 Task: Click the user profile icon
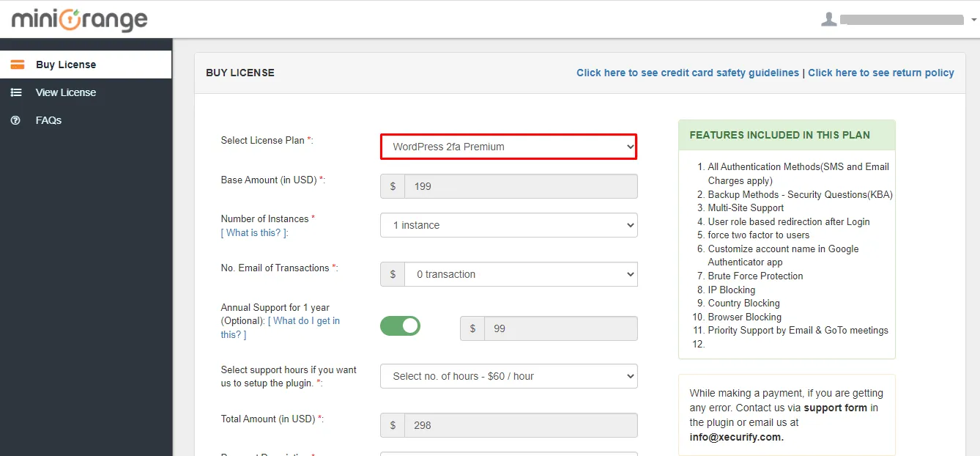coord(828,20)
